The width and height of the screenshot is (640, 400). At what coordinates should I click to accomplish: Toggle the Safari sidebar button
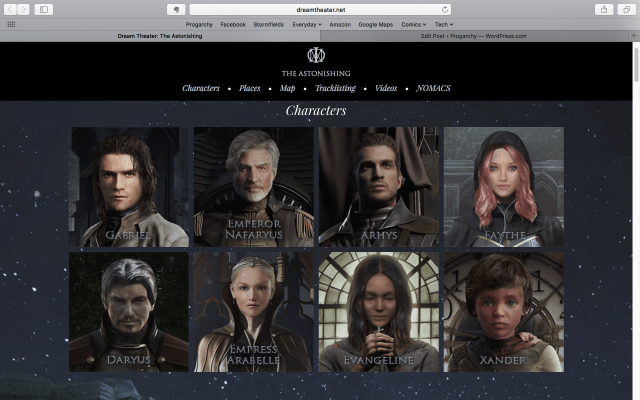click(44, 9)
